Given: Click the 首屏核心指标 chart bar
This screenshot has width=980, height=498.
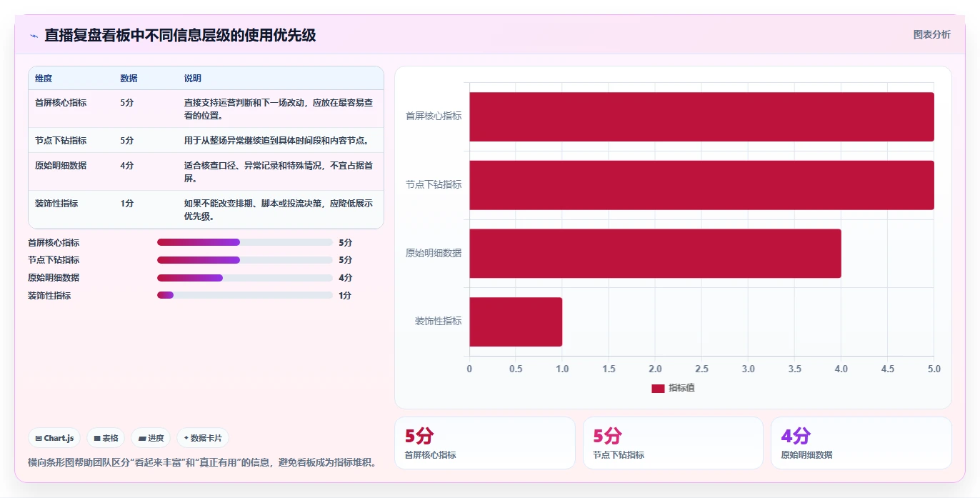Looking at the screenshot, I should (701, 116).
